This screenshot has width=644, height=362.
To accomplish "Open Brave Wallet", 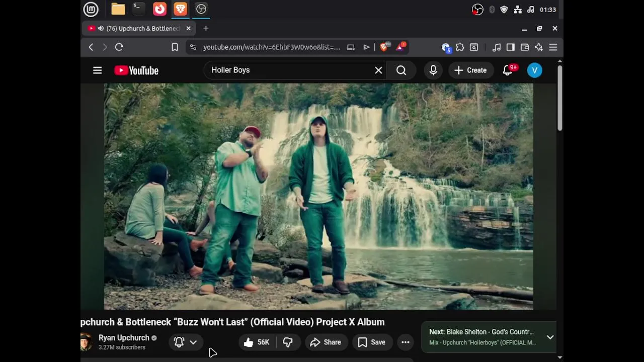I will click(x=525, y=47).
